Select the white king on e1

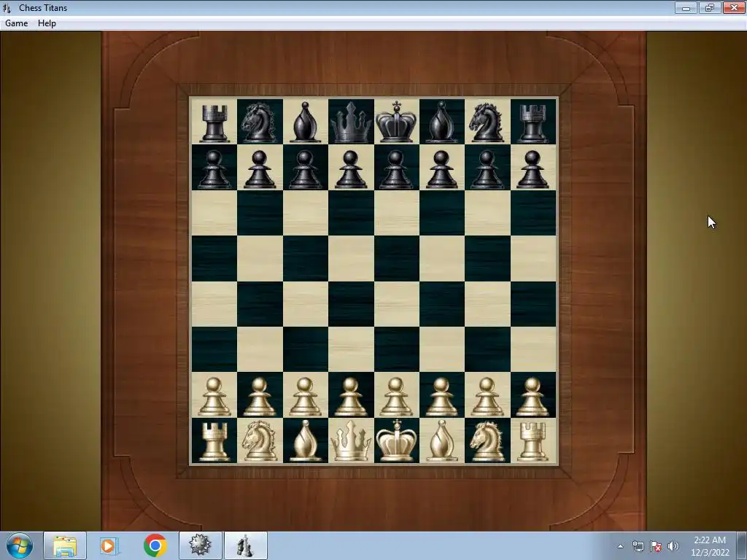click(396, 440)
